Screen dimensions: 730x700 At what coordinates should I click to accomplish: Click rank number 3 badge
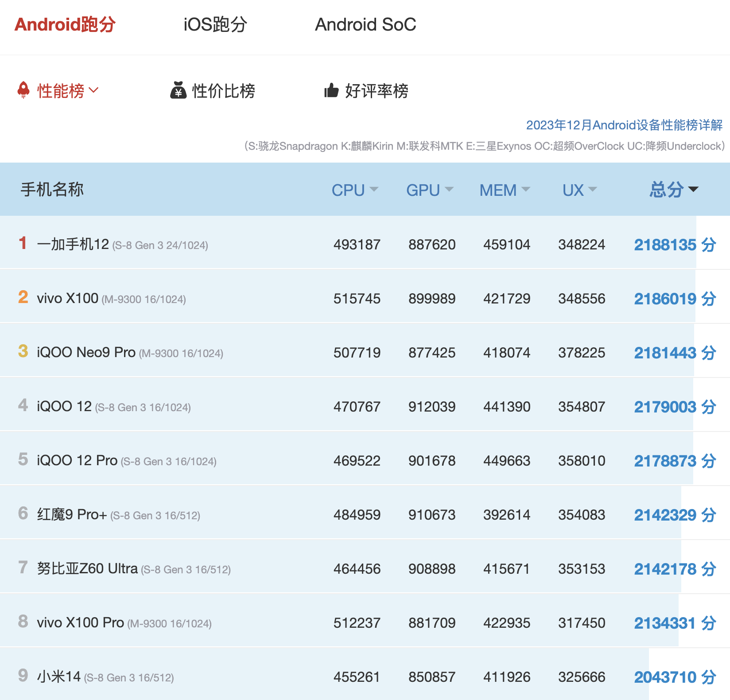(23, 351)
